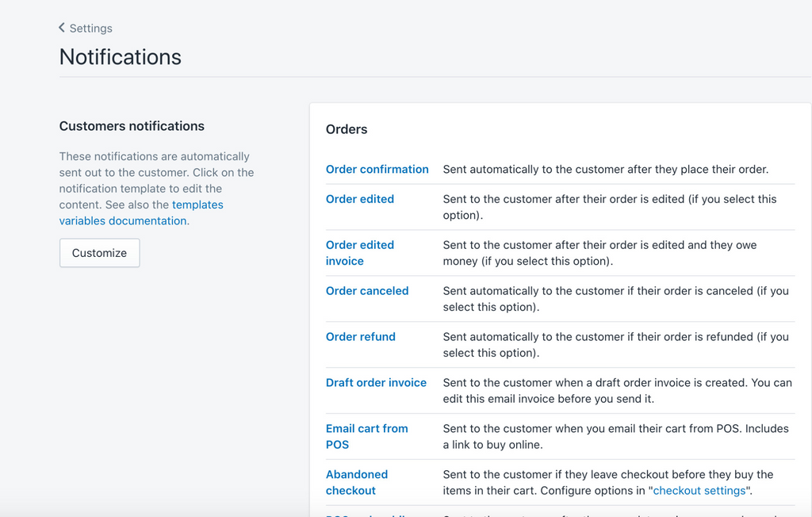The height and width of the screenshot is (517, 812).
Task: Edit the Order canceled notification
Action: pos(366,291)
